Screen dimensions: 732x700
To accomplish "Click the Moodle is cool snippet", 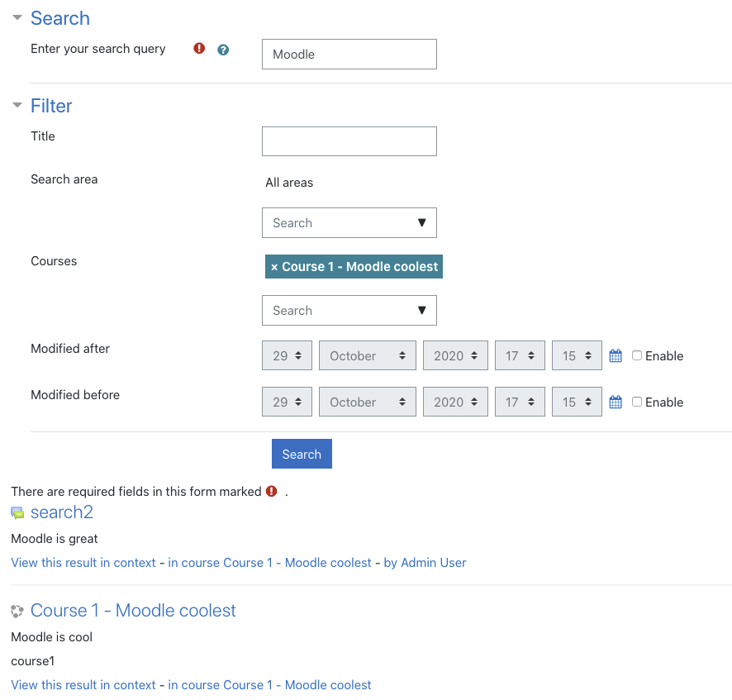I will 51,637.
